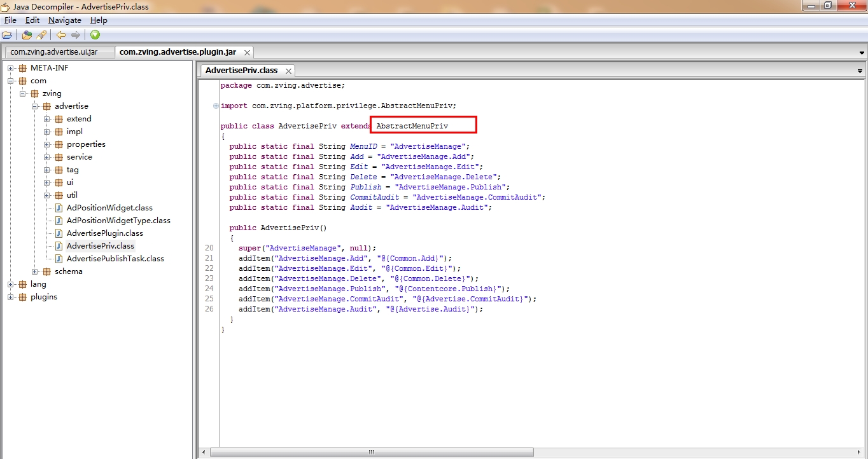Click the Search highlighter toolbar icon
868x459 pixels.
pyautogui.click(x=41, y=35)
